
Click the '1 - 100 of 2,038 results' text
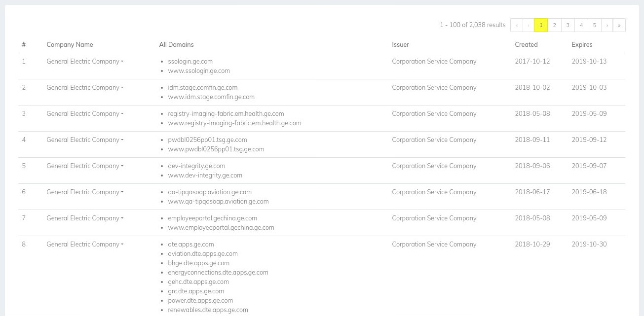473,25
